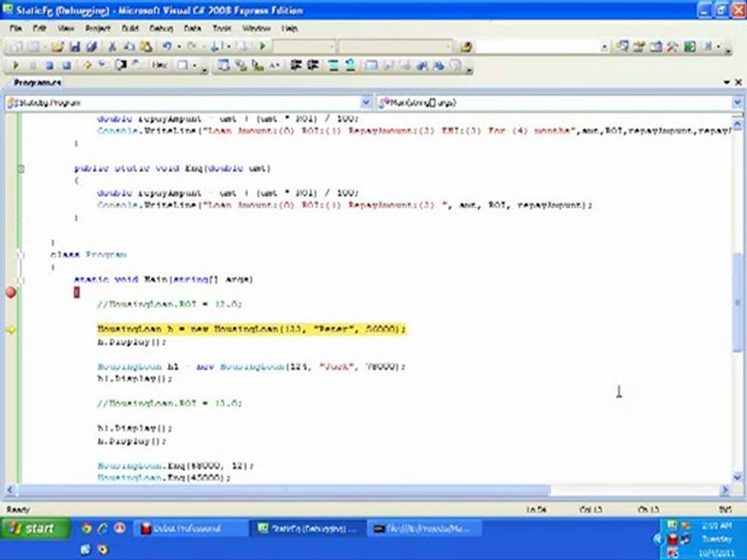
Task: Click the Copy icon
Action: [x=129, y=46]
